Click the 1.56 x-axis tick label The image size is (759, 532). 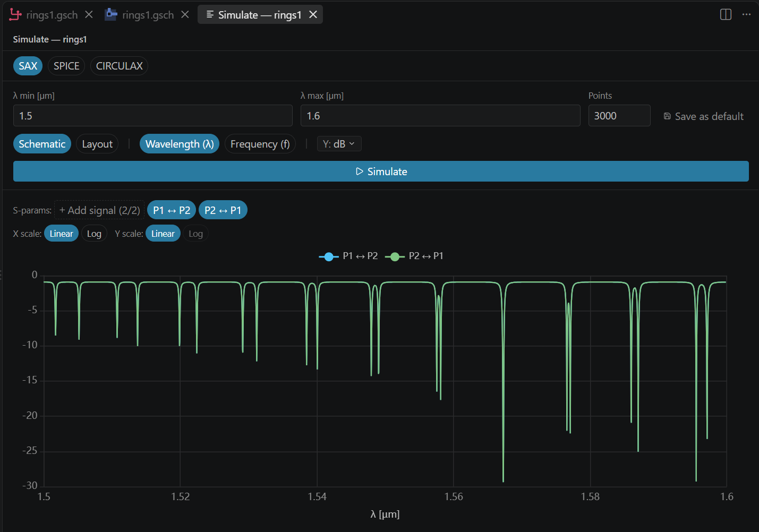click(x=454, y=496)
